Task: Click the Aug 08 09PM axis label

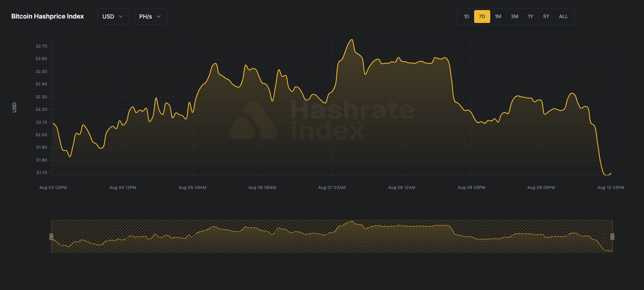Action: 471,188
